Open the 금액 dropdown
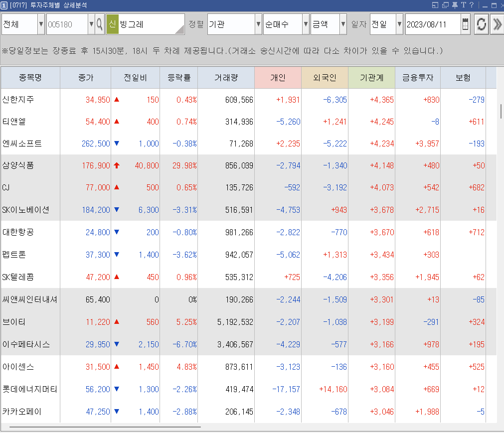 pyautogui.click(x=343, y=24)
